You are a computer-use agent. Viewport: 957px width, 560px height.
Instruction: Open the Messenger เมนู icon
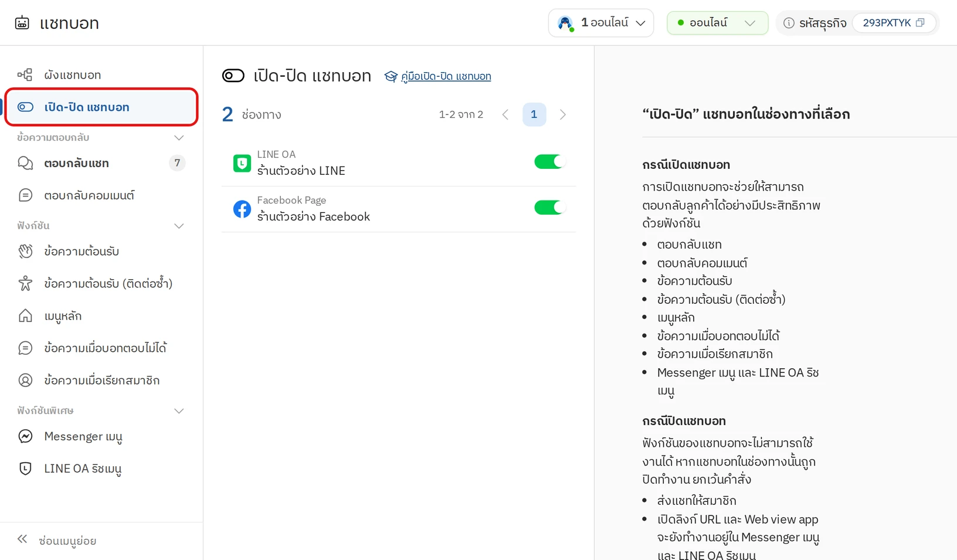point(25,436)
